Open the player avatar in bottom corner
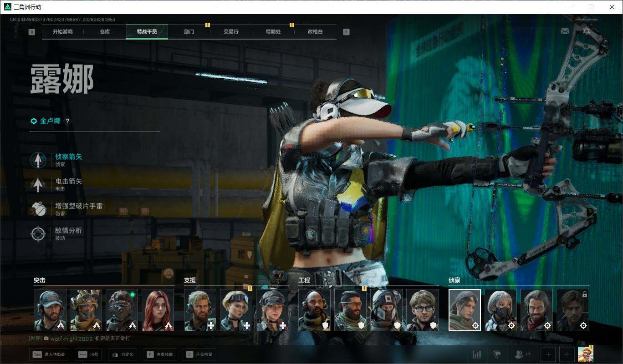 (x=585, y=354)
